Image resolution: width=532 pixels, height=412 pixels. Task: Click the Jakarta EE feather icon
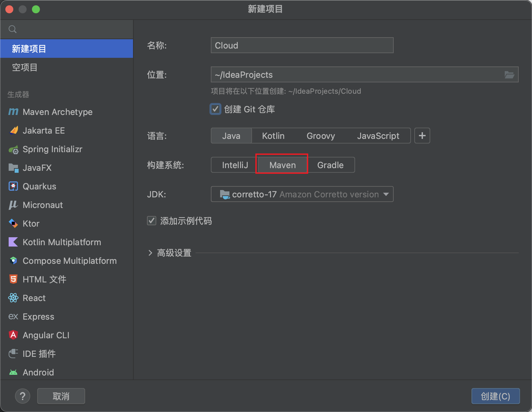point(13,131)
